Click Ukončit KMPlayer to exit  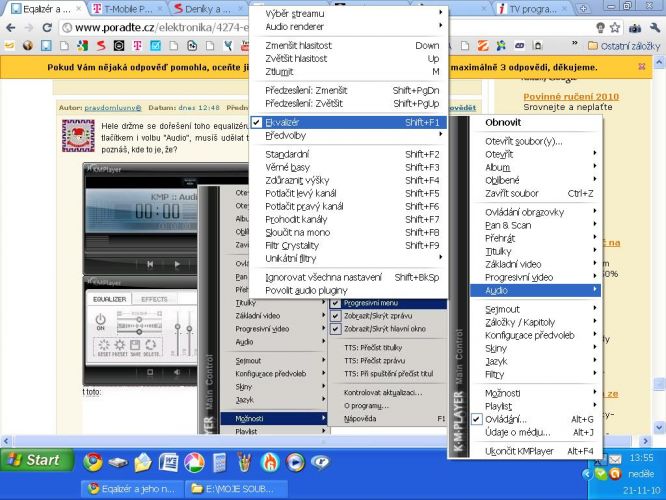(535, 451)
